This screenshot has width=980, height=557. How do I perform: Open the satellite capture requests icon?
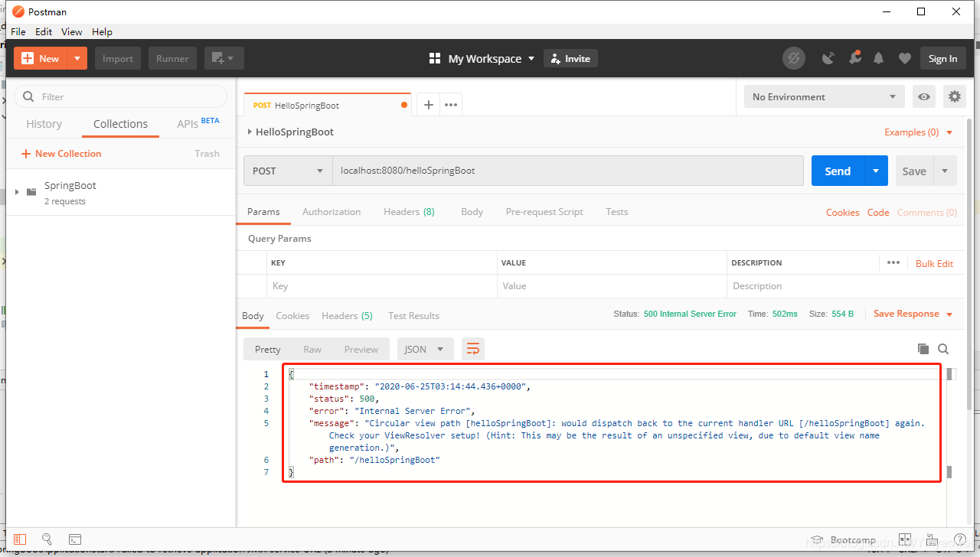(828, 58)
